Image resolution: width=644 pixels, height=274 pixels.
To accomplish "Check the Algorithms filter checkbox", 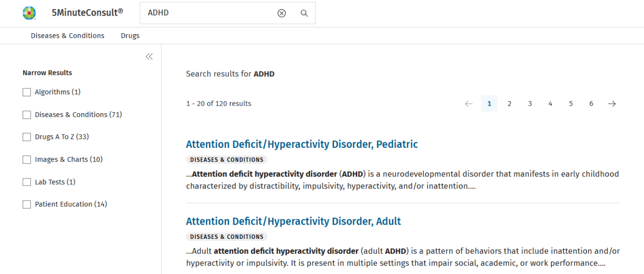I will (27, 92).
